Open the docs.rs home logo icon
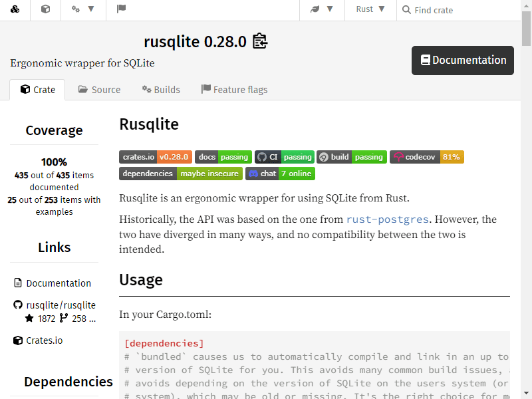Screen dimensions: 532x399 (x=15, y=9)
